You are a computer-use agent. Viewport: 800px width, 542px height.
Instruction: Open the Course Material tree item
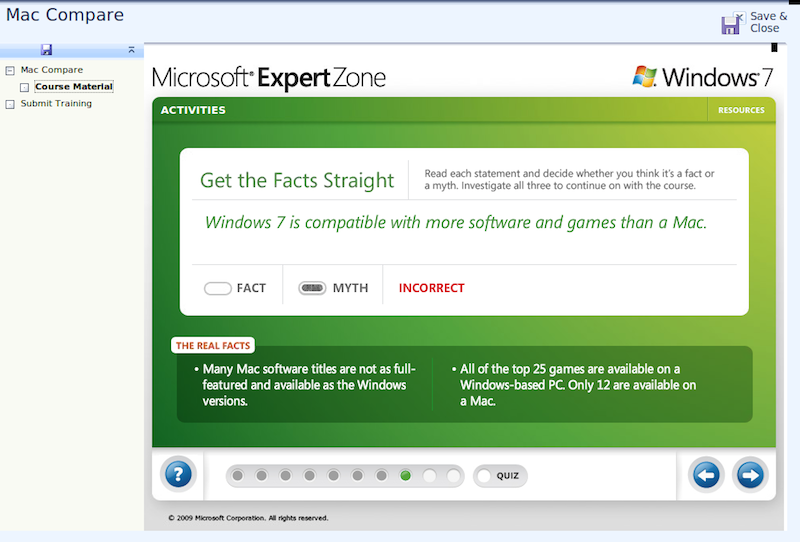point(74,87)
